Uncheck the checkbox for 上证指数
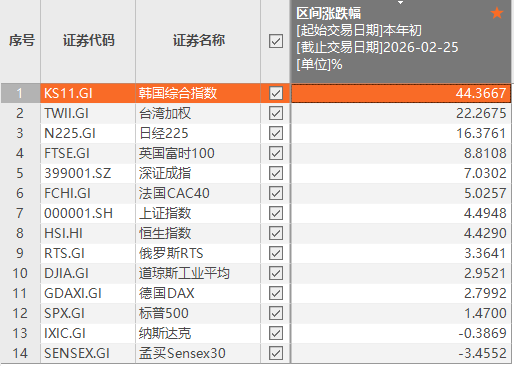This screenshot has width=514, height=366. click(276, 213)
